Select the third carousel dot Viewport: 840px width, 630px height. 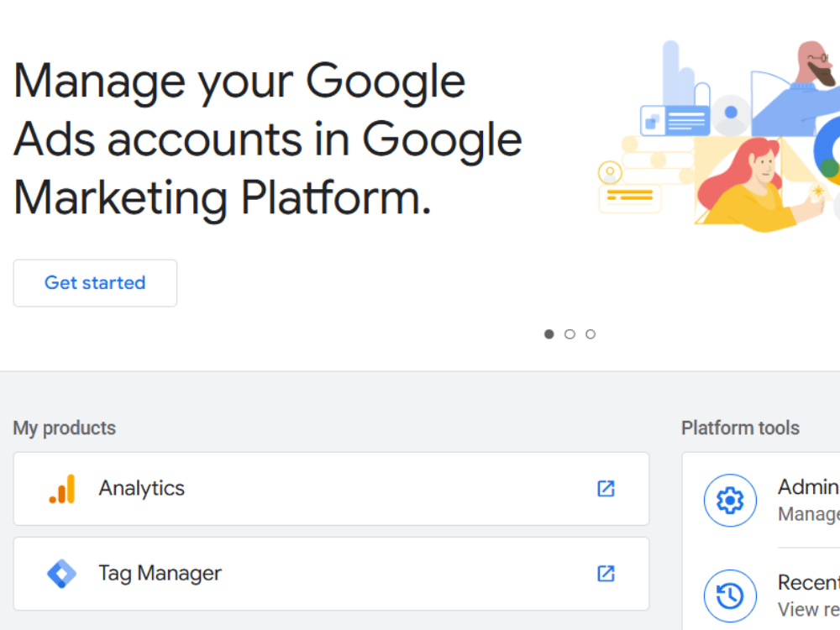pyautogui.click(x=591, y=334)
